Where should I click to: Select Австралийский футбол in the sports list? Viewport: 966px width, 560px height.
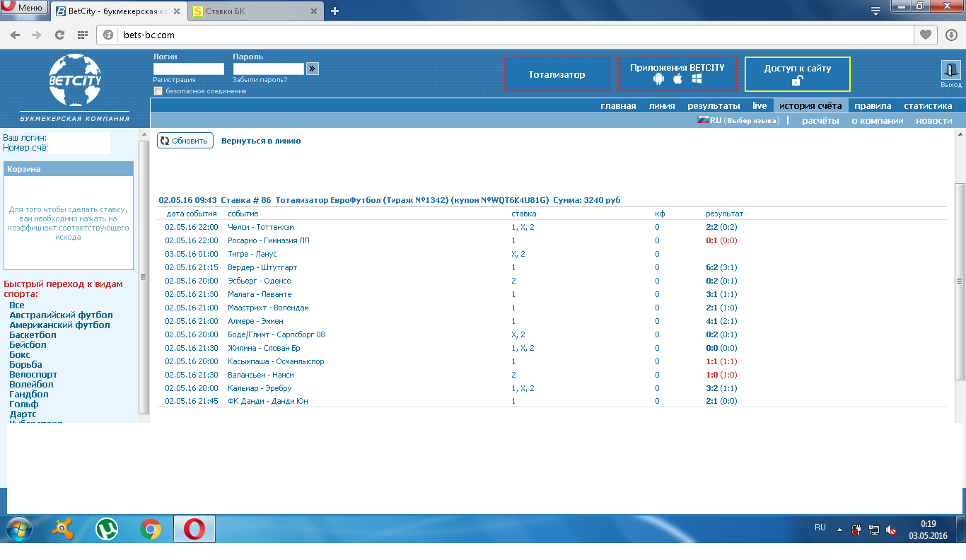pyautogui.click(x=61, y=315)
